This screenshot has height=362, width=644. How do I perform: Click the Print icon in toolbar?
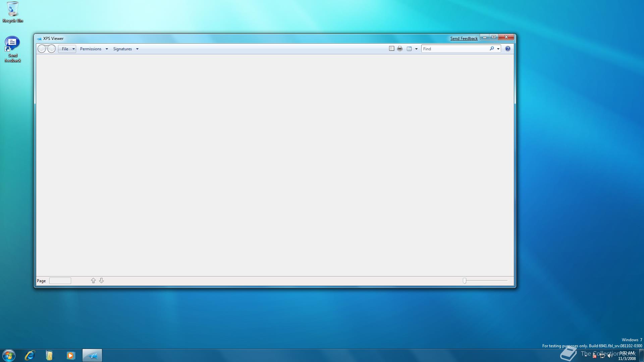coord(400,49)
